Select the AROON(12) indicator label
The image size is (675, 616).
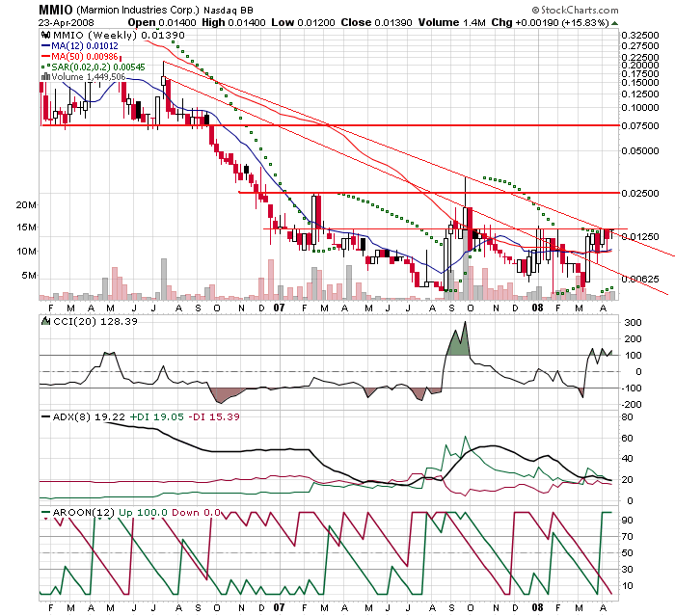tap(84, 512)
